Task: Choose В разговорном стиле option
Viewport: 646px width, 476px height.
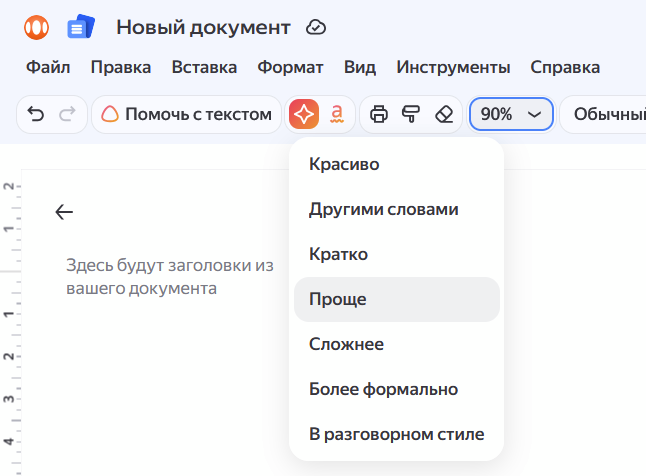Action: (397, 434)
